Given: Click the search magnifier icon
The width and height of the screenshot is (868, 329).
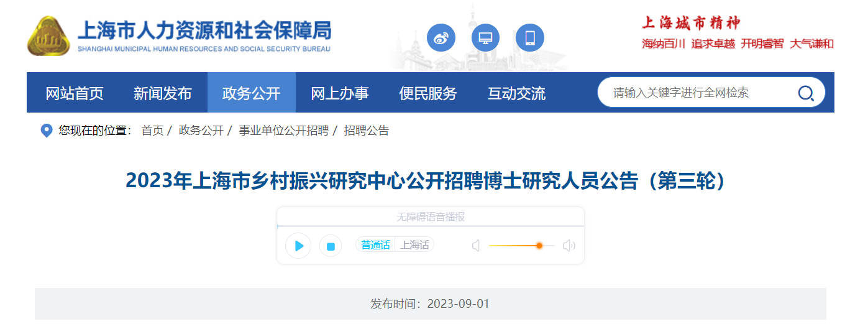Looking at the screenshot, I should click(x=805, y=93).
